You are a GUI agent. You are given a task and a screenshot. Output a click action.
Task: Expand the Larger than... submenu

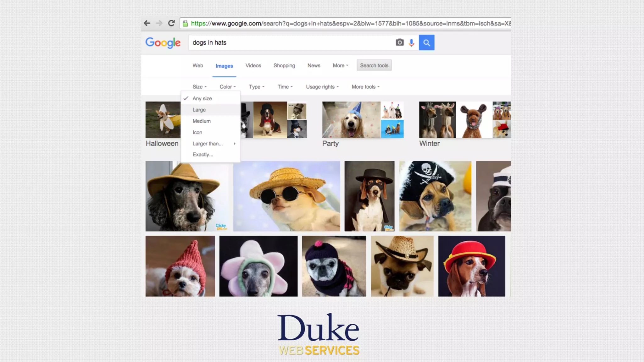pyautogui.click(x=208, y=144)
